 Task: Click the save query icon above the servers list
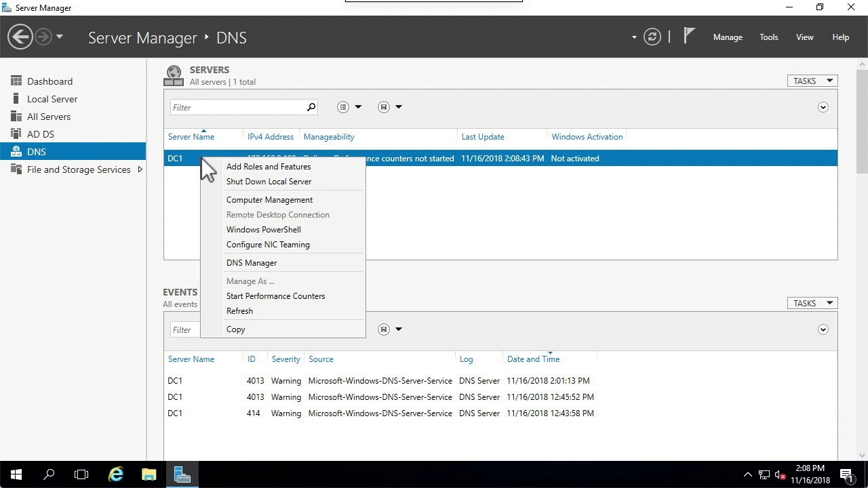[x=384, y=106]
